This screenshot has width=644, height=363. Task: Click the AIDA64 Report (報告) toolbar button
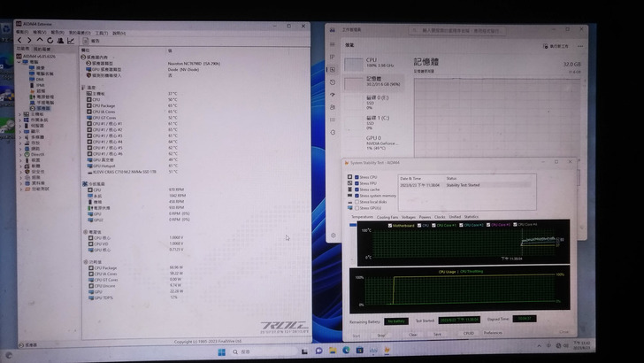click(91, 41)
